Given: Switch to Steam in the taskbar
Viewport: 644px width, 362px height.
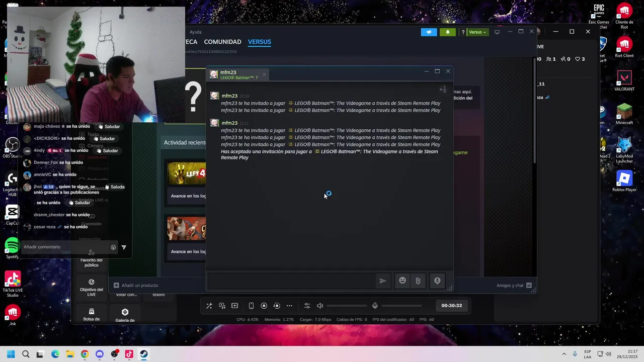Looking at the screenshot, I should (x=143, y=354).
